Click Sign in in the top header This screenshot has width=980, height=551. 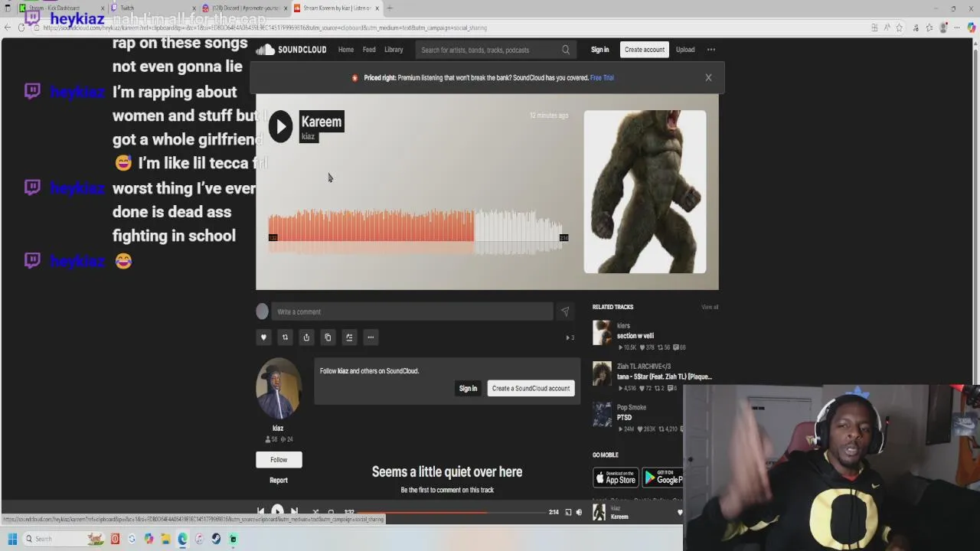point(599,50)
